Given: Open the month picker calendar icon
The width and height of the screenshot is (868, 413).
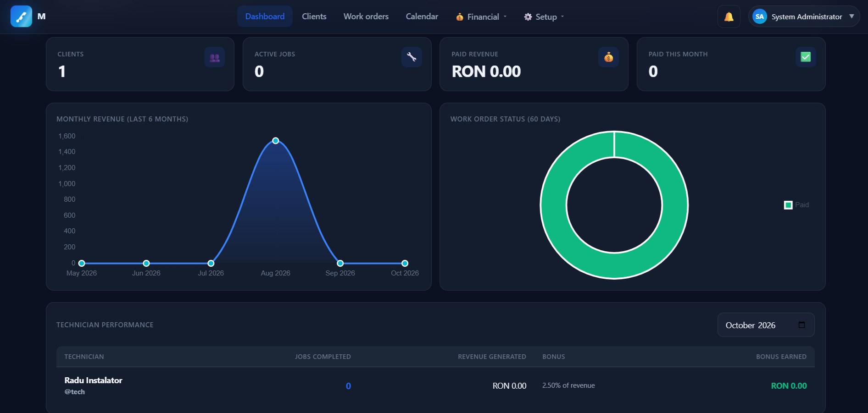Looking at the screenshot, I should (802, 325).
